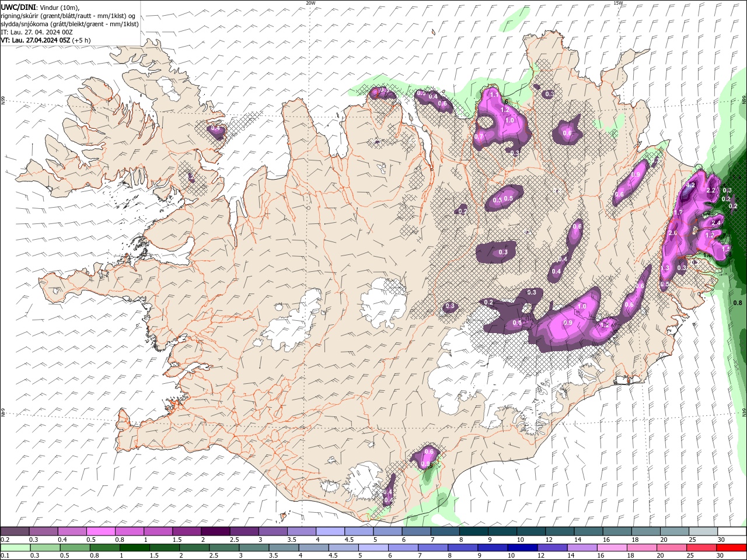
Task: Click the rain legend swatch labeled 25
Action: (700, 548)
